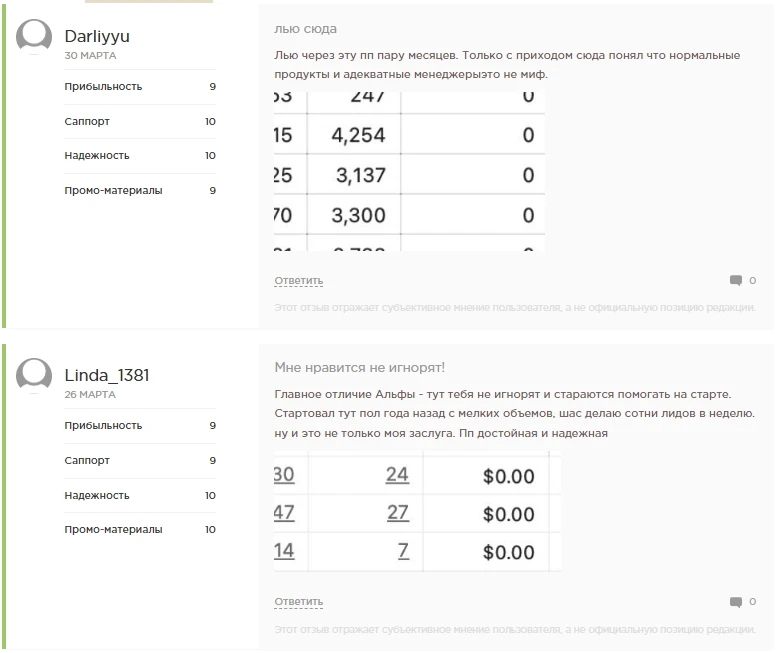
Task: Enlarge Linda_1381's $0.00 table screenshot
Action: [x=417, y=512]
